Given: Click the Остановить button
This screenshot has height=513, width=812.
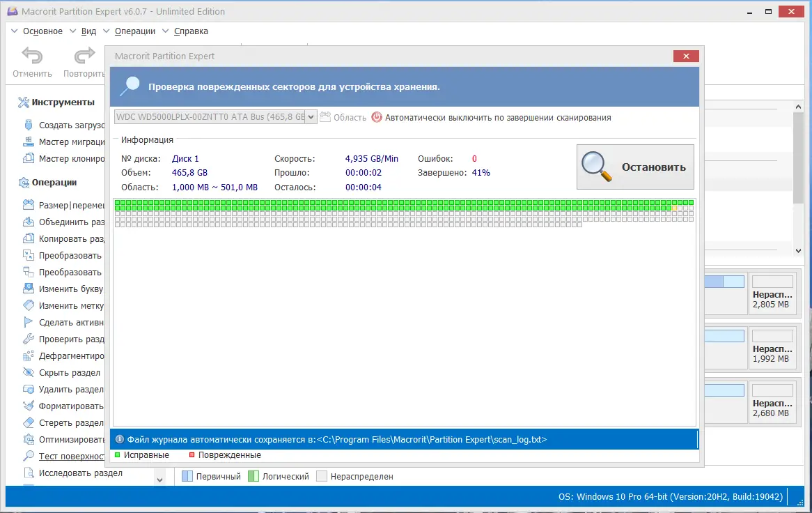Looking at the screenshot, I should (x=635, y=167).
